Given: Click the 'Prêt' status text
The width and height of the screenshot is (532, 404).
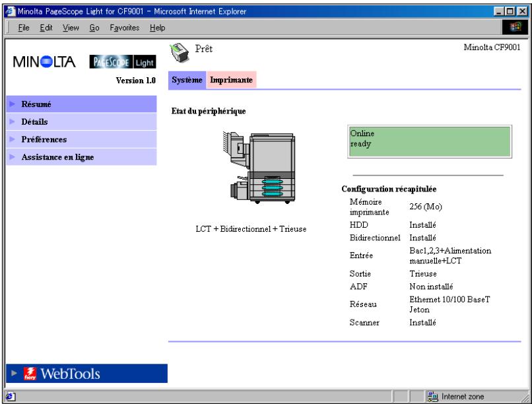Looking at the screenshot, I should (x=203, y=49).
